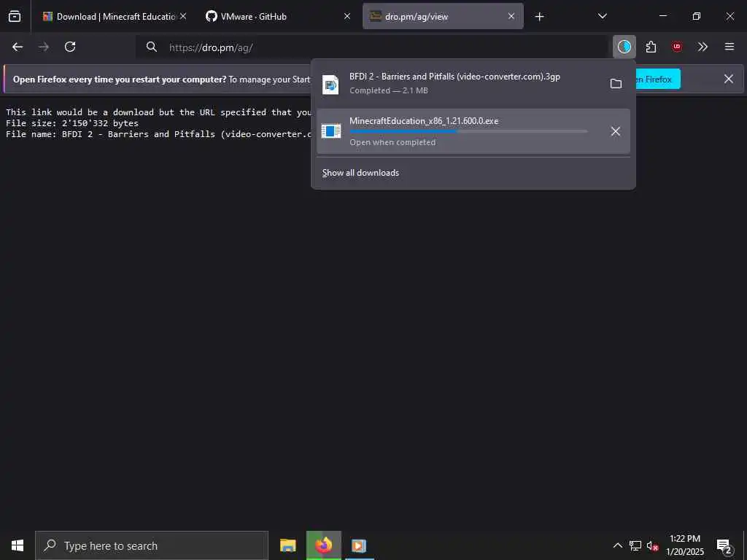Click the This link would be a download line
Image resolution: width=747 pixels, height=560 pixels.
tap(158, 112)
